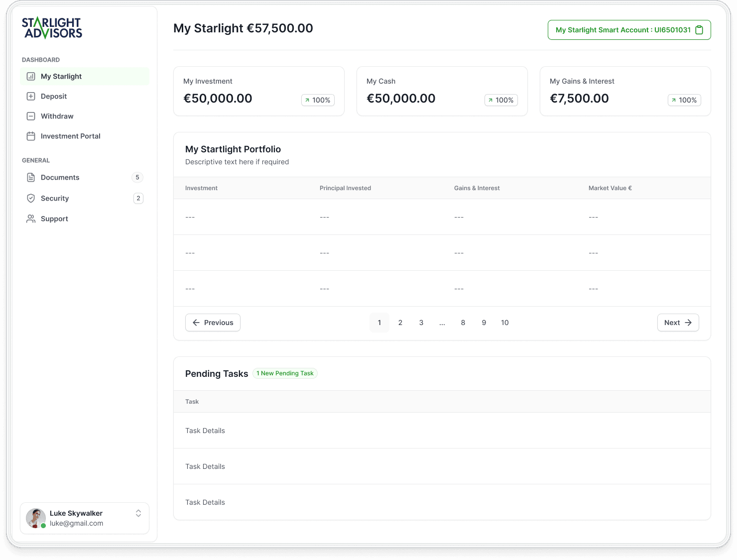Screen dimensions: 737x560
Task: Click the Deposit plus icon
Action: click(31, 96)
